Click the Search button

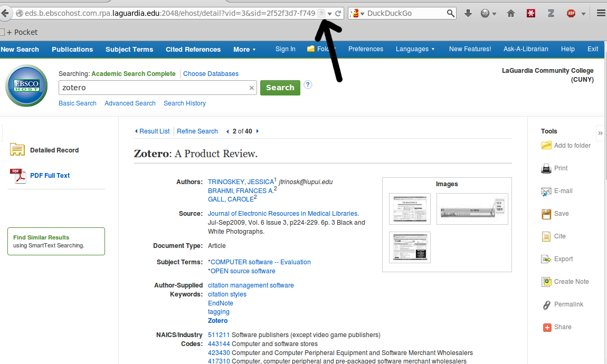click(280, 88)
